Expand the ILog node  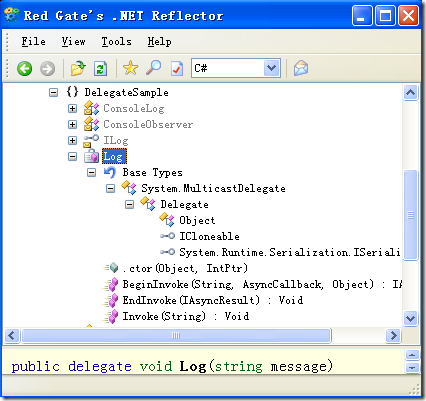[x=72, y=140]
